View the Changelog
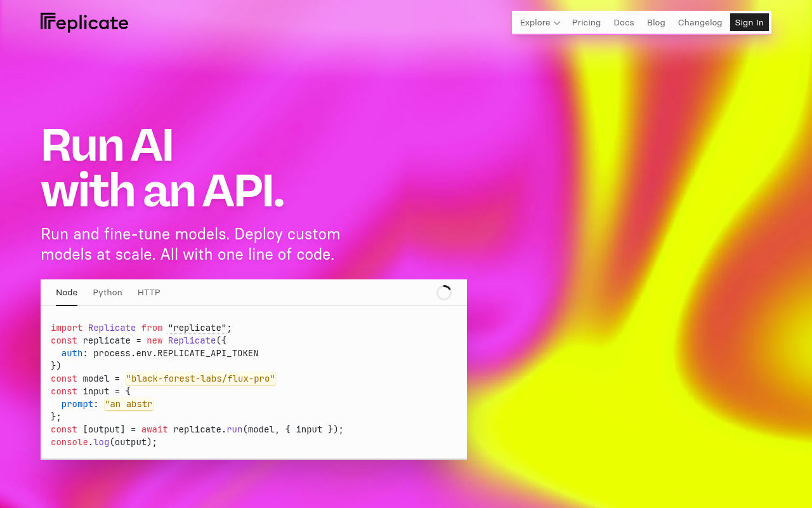 coord(700,22)
